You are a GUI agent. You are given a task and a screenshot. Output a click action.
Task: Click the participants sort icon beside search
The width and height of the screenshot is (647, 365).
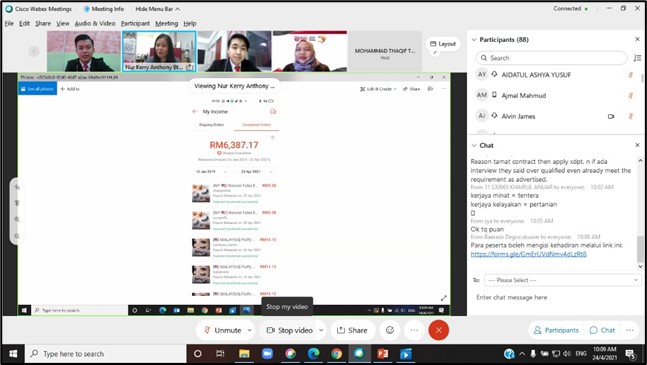(x=638, y=58)
